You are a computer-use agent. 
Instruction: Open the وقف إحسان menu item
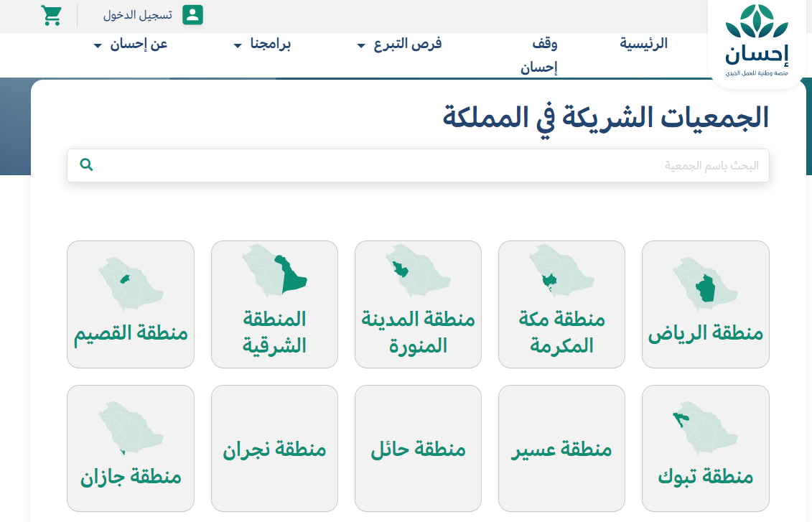540,56
